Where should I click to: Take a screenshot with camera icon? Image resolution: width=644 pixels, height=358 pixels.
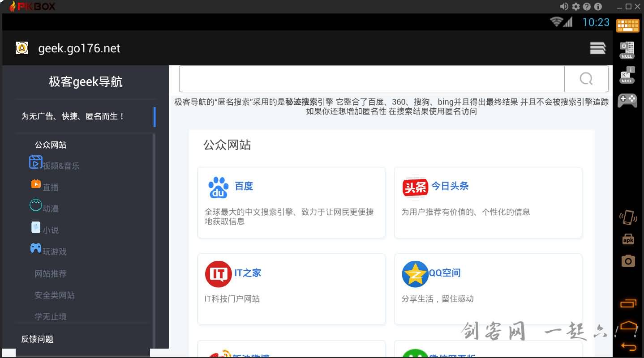[x=628, y=260]
